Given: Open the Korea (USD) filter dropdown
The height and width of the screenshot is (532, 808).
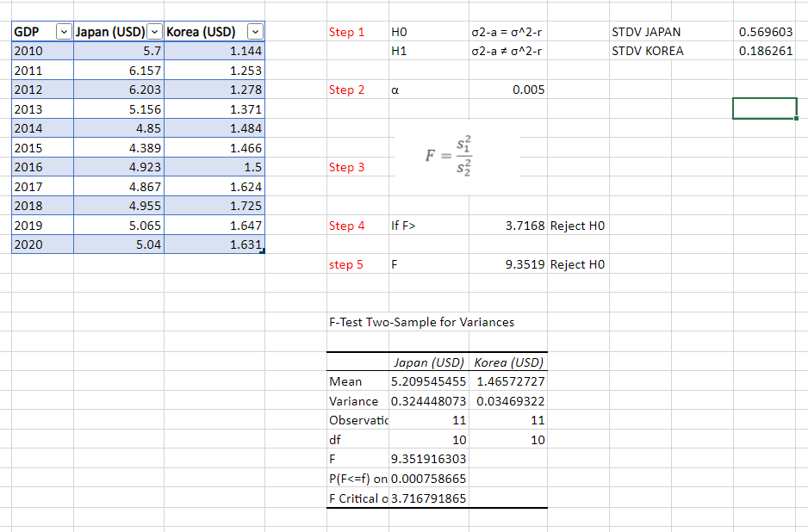Looking at the screenshot, I should (255, 31).
